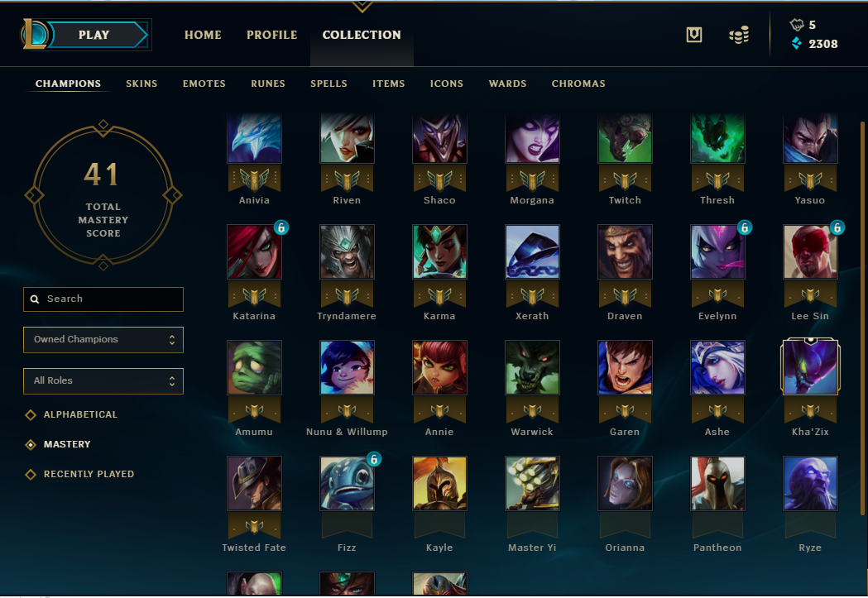Open the Store coins icon
Viewport: 868px width, 598px height.
[739, 35]
